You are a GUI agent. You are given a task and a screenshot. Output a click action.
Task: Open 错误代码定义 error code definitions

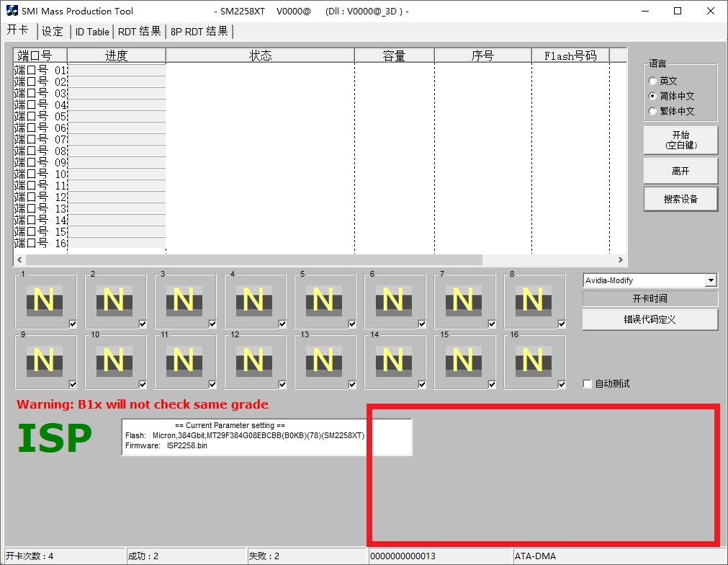[x=650, y=319]
